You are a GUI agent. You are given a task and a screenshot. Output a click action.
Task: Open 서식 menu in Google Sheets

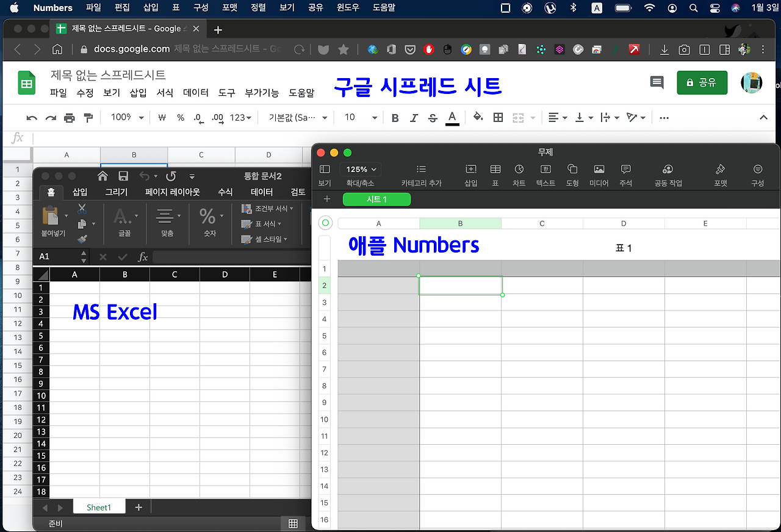[x=165, y=93]
